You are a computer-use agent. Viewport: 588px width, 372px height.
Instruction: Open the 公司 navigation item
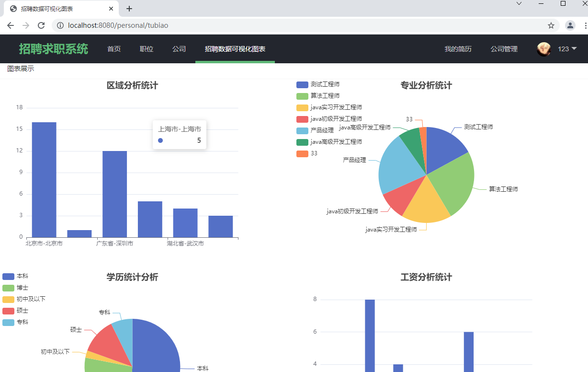(x=179, y=49)
